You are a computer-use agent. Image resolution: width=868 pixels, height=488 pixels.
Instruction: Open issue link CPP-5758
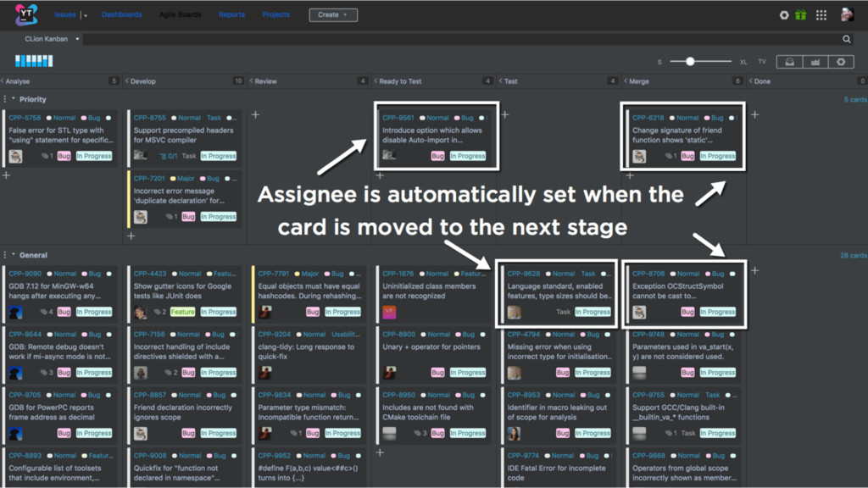click(x=25, y=118)
